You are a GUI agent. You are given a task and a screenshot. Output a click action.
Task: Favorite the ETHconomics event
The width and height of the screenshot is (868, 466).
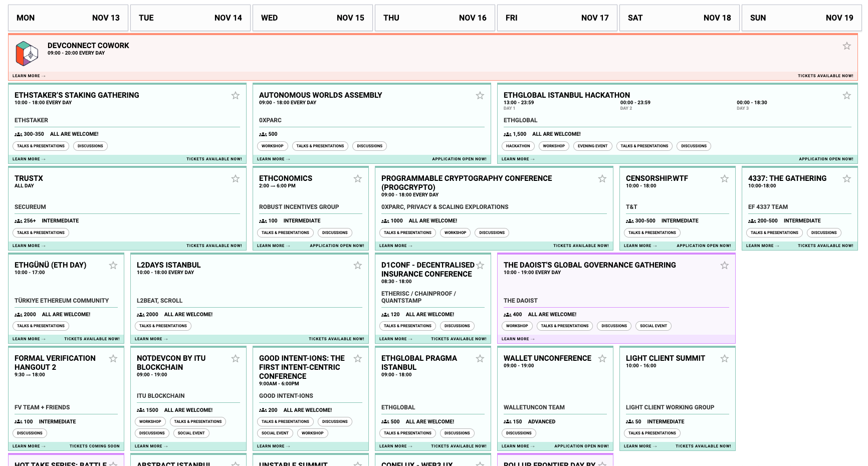tap(357, 178)
